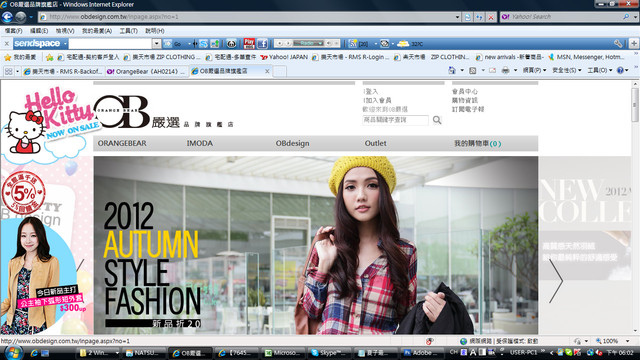Click the 加入會員 join member link
Screen dimensions: 640x360
tap(377, 100)
